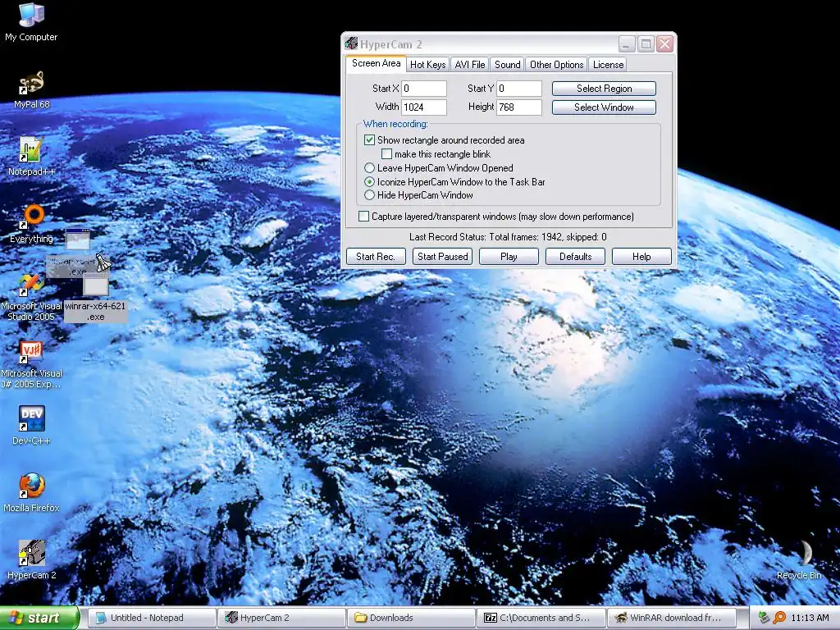Click Start Paused button
840x630 pixels.
[442, 257]
